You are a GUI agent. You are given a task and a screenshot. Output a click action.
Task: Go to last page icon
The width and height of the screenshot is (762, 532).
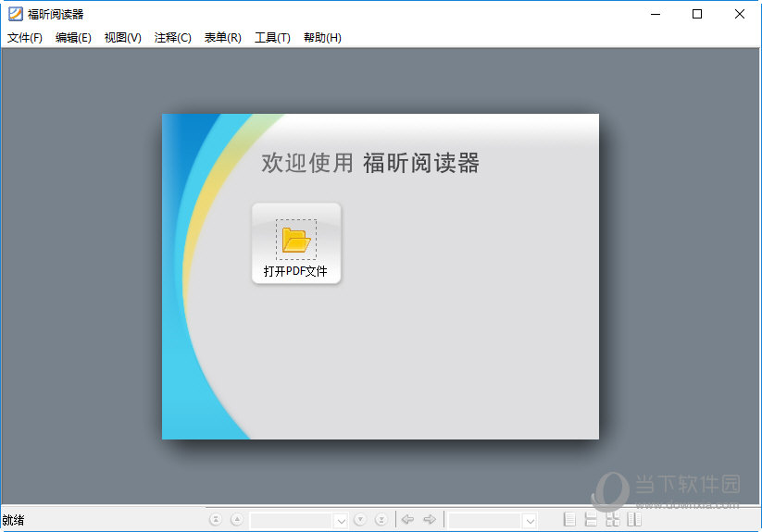coord(381,520)
